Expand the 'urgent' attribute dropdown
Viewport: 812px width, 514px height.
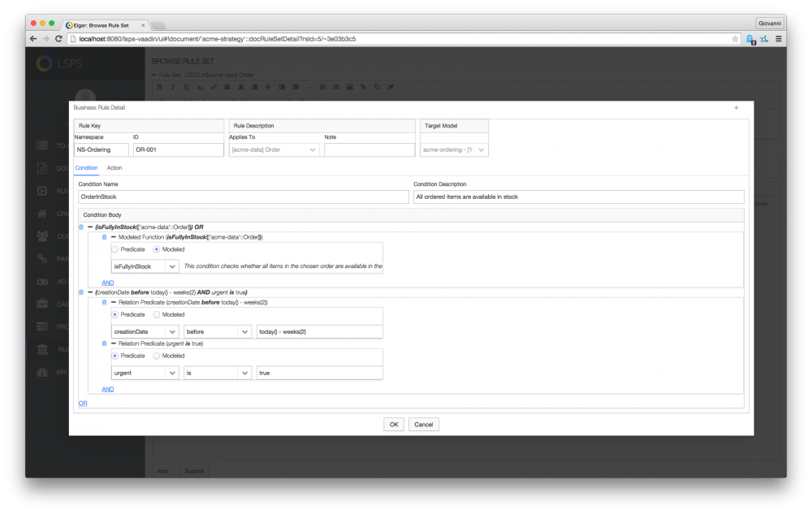coord(171,373)
